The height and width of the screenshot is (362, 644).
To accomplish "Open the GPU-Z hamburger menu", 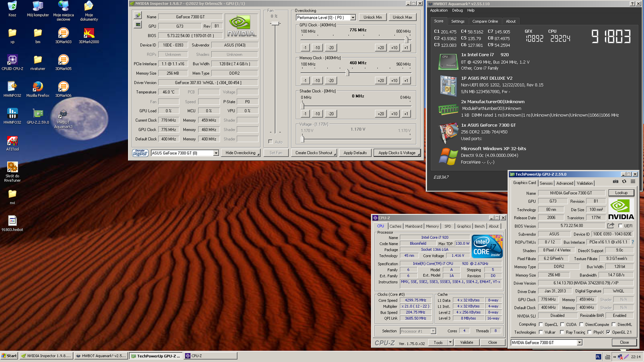I will 633,182.
